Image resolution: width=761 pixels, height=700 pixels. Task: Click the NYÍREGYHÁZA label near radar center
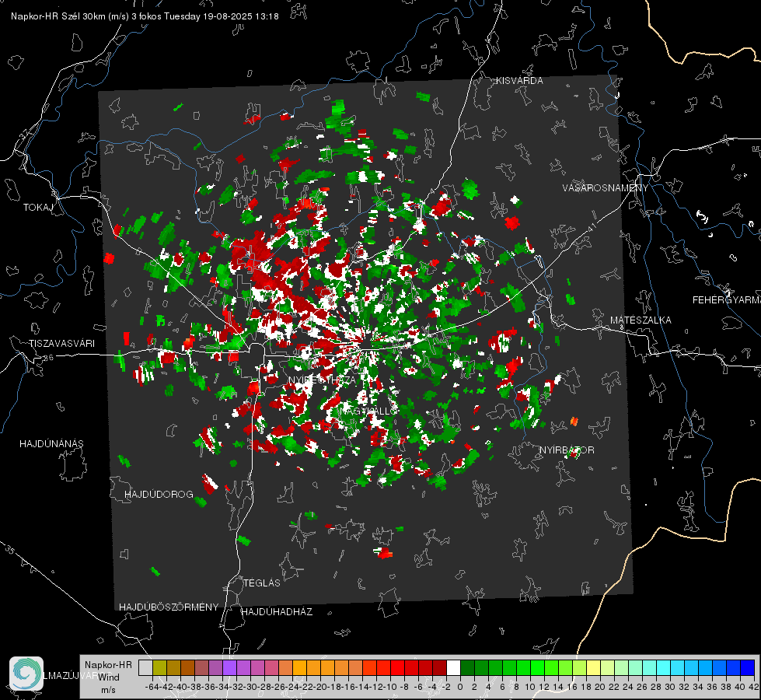pyautogui.click(x=322, y=380)
